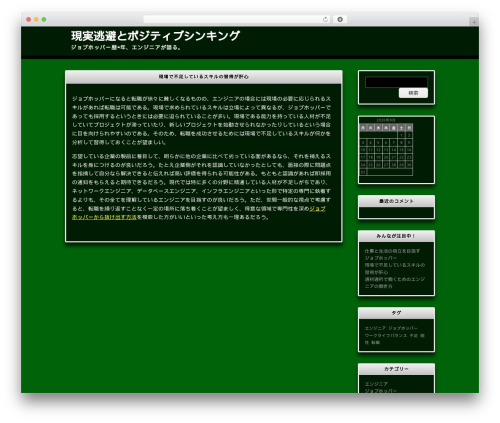Open 適材適所で働くためのエンジニアの働き方 post link

click(x=395, y=283)
